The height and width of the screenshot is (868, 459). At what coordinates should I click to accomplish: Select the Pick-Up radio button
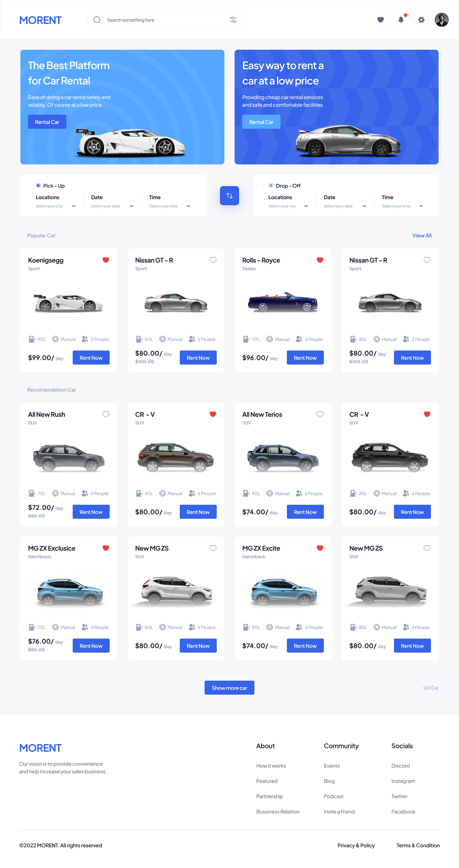click(39, 185)
